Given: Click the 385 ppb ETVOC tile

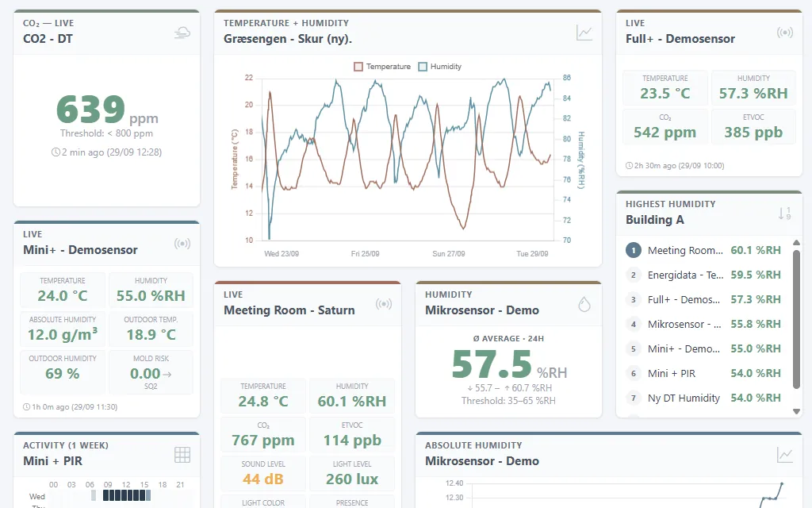Looking at the screenshot, I should click(x=753, y=126).
